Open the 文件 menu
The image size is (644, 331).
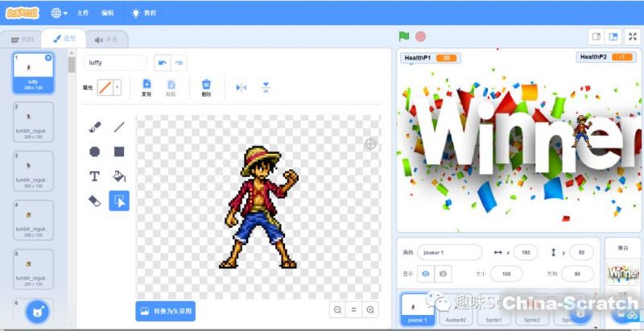83,13
